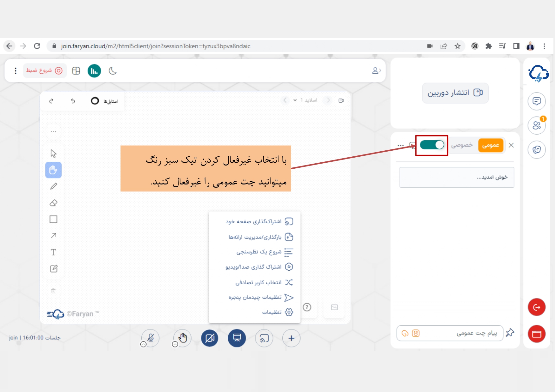Disable public chat with green toggle

point(432,145)
